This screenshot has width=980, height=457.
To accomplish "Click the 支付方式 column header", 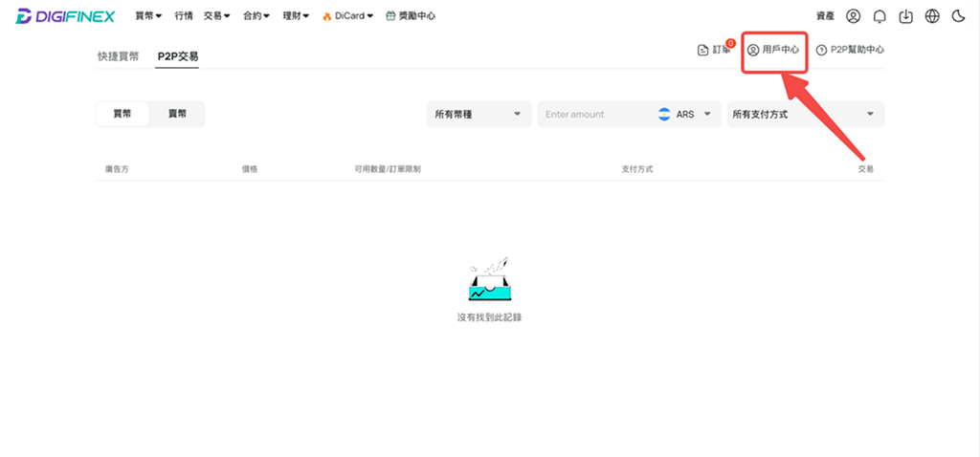I will click(x=637, y=169).
